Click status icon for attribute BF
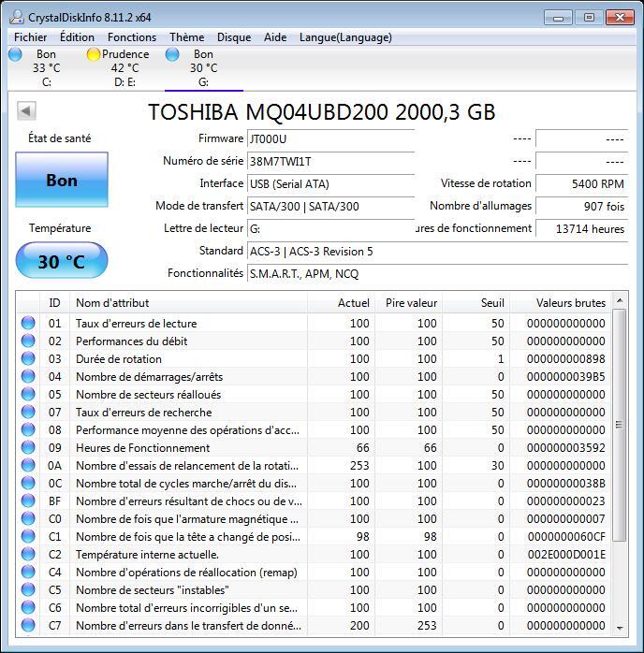Viewport: 644px width, 653px height. click(28, 501)
